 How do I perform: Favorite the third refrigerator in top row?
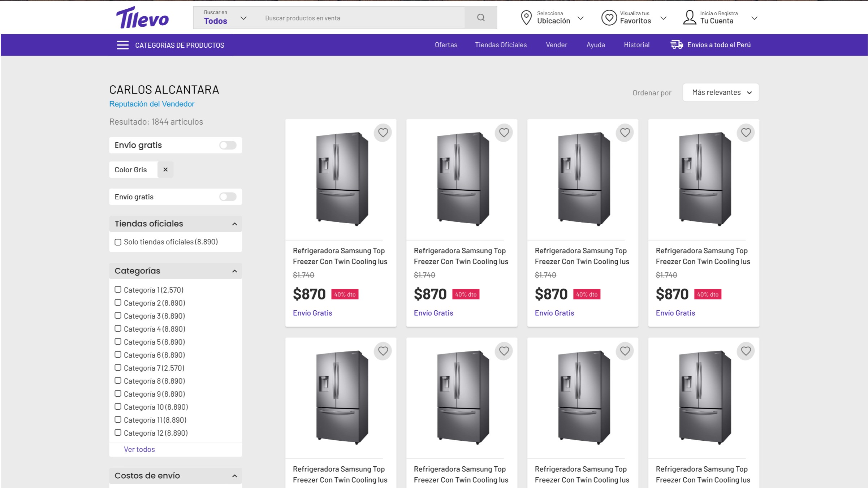(625, 133)
